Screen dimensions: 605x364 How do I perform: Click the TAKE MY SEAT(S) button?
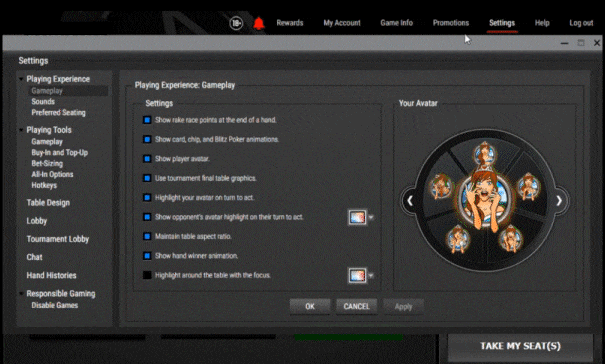click(520, 346)
